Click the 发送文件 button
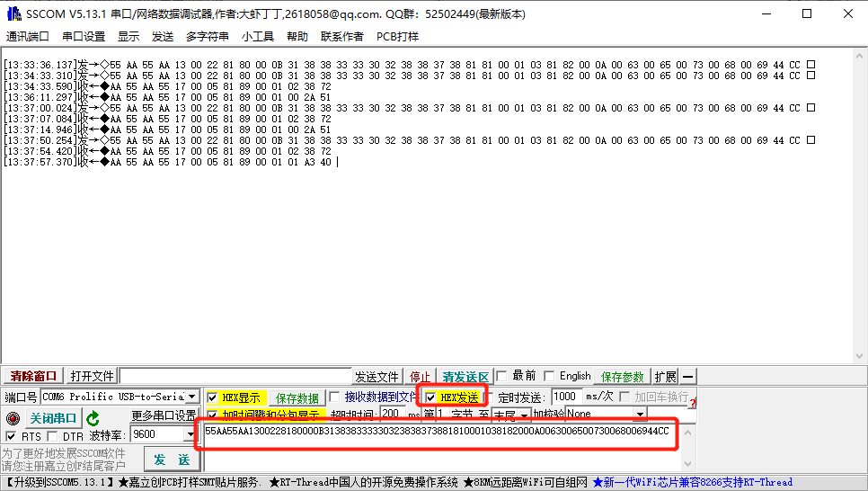This screenshot has height=491, width=868. pos(376,377)
